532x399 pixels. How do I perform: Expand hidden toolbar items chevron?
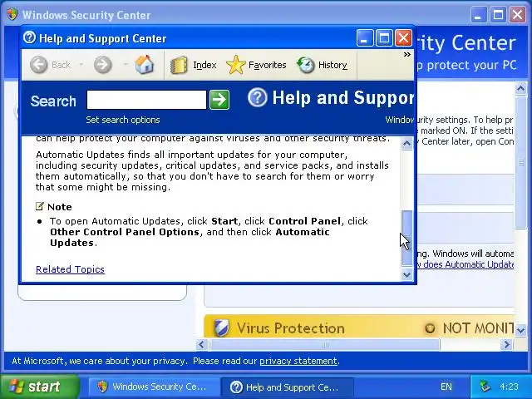point(406,55)
